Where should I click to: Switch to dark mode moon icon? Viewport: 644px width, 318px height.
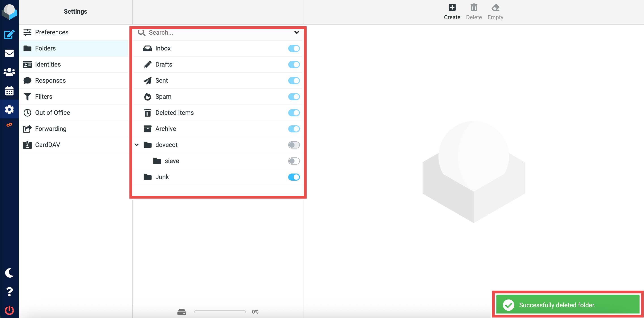(9, 273)
